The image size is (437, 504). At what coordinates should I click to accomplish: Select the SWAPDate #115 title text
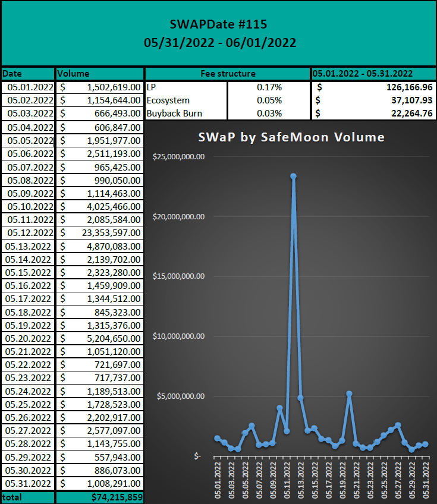click(x=218, y=24)
